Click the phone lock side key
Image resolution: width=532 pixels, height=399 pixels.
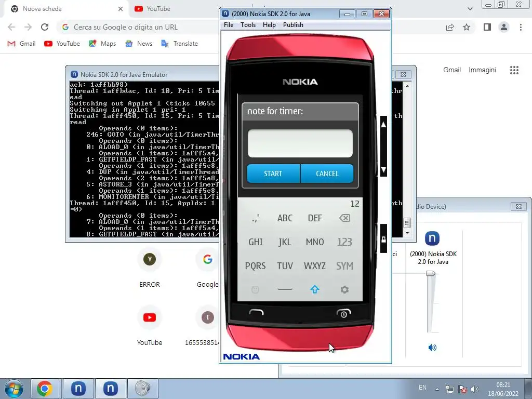383,239
